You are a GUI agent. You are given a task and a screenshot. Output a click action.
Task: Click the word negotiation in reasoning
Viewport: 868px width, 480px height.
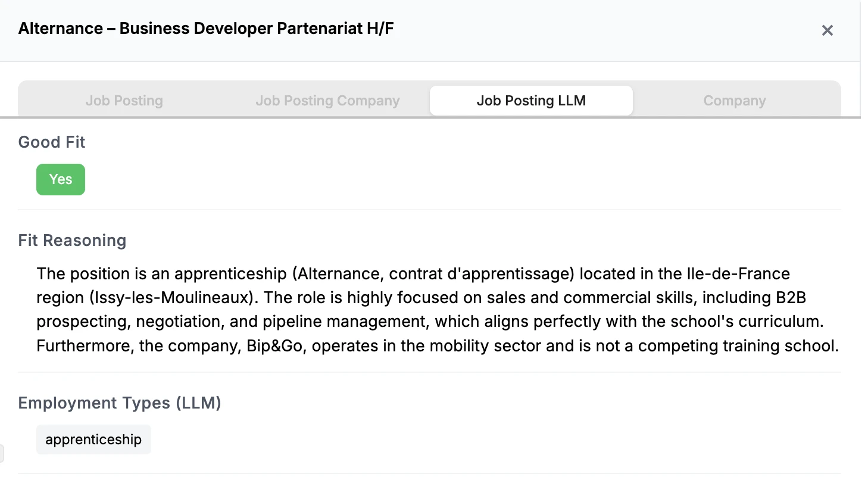(220, 322)
